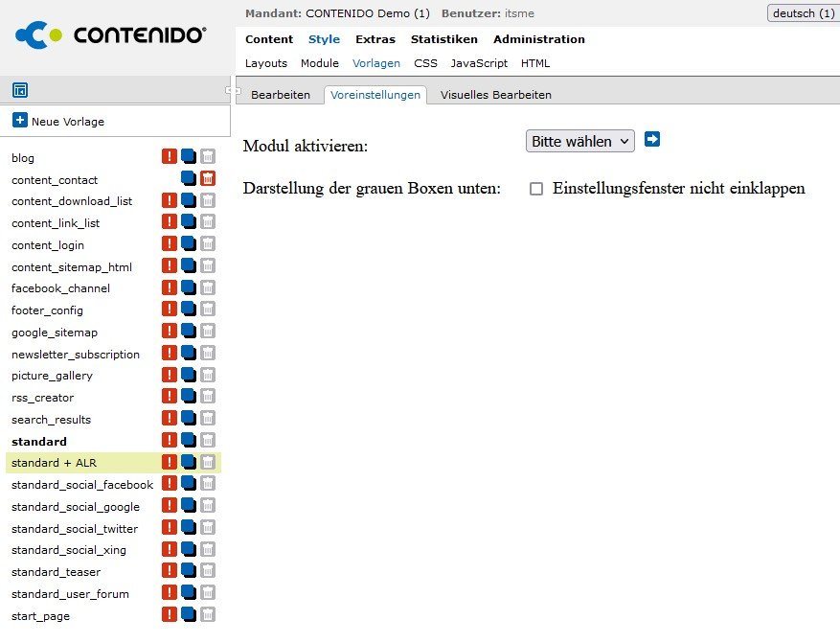Duplicate the picture_gallery template
840x643 pixels.
[x=189, y=376]
